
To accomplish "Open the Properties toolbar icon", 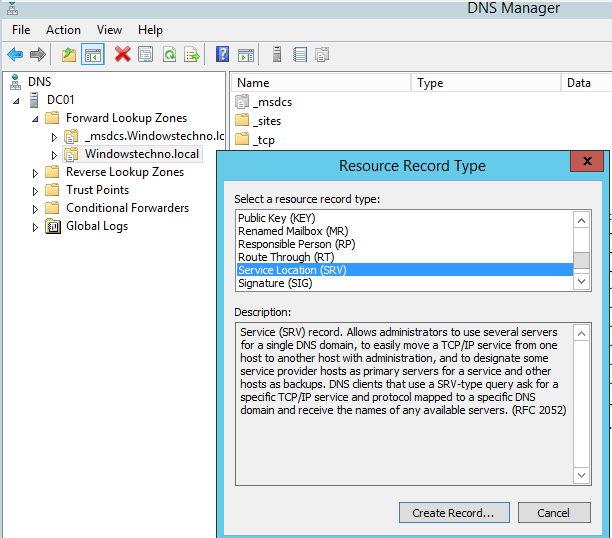I will [x=146, y=54].
